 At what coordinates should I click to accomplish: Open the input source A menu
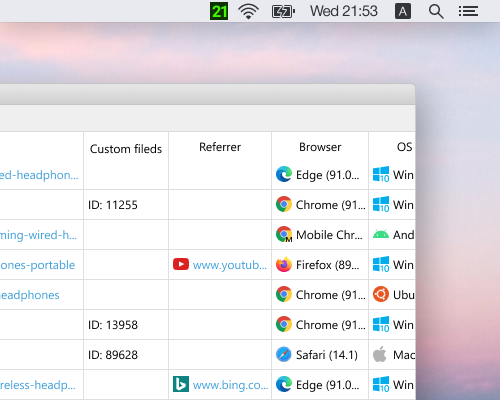click(x=403, y=11)
